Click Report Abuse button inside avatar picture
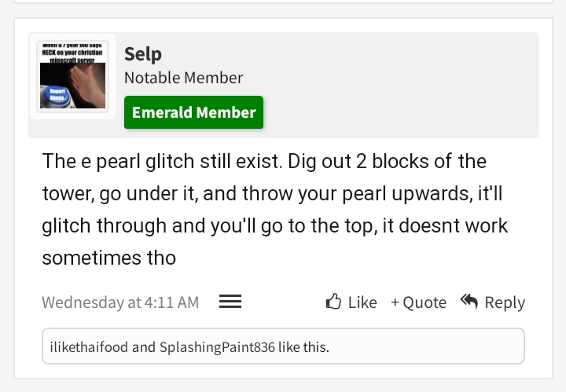The height and width of the screenshot is (392, 566). coord(57,94)
